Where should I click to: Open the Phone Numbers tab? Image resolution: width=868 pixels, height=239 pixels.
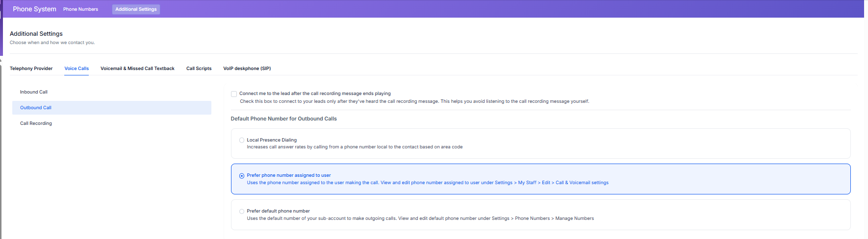[x=80, y=9]
